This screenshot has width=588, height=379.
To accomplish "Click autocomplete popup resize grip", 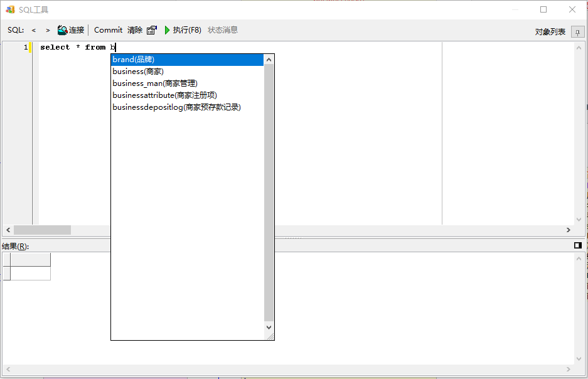I will tap(270, 336).
